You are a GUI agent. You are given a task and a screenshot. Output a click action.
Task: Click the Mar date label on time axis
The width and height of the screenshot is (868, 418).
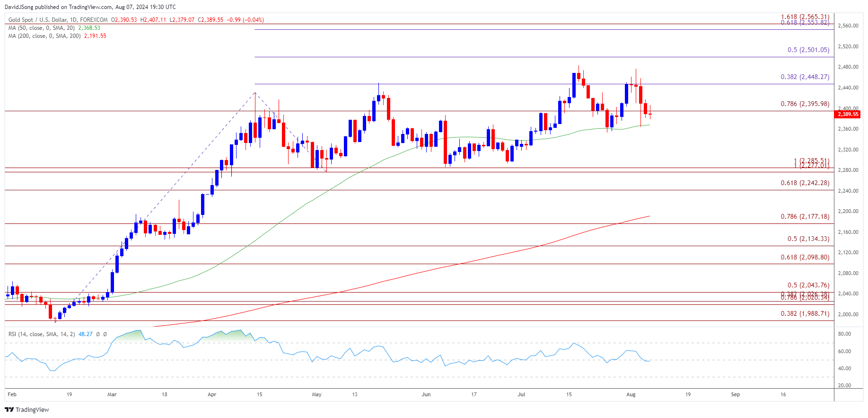click(x=112, y=394)
